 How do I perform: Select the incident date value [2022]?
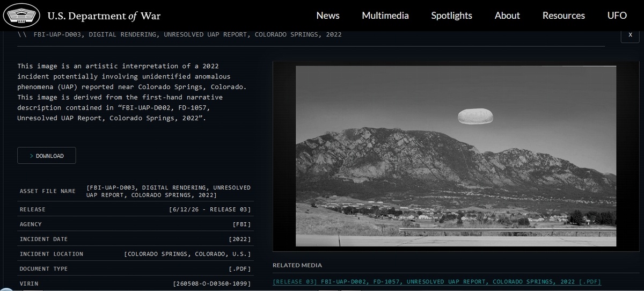tap(240, 239)
